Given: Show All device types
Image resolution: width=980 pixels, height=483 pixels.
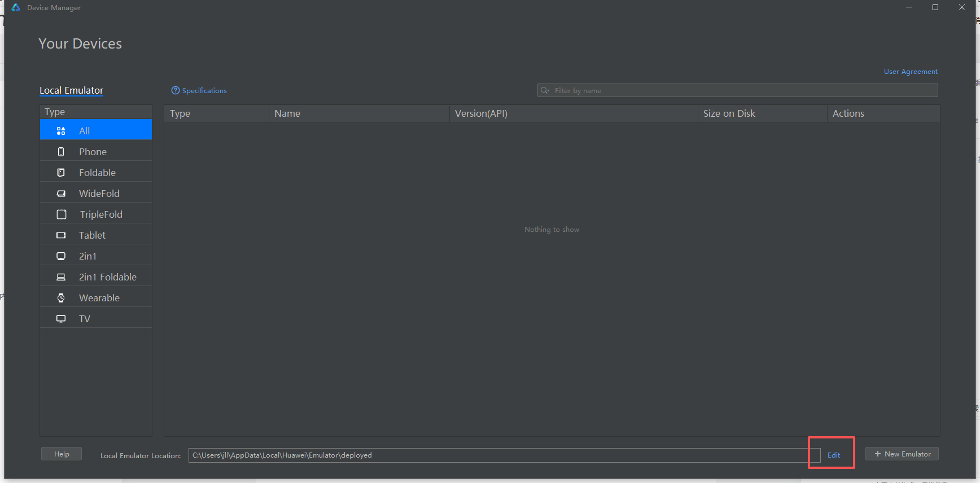Looking at the screenshot, I should click(96, 130).
